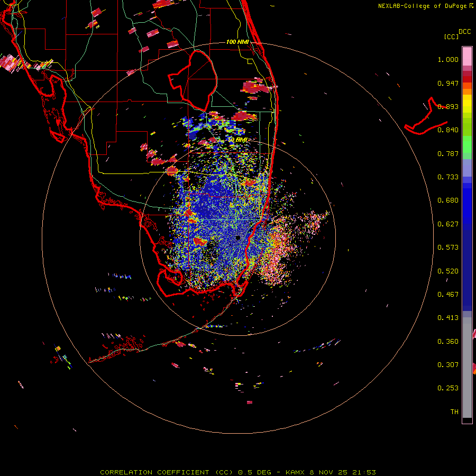Click the CORRELATION COEFFICIENT title text
Image resolution: width=476 pixels, height=476 pixels.
tap(154, 472)
